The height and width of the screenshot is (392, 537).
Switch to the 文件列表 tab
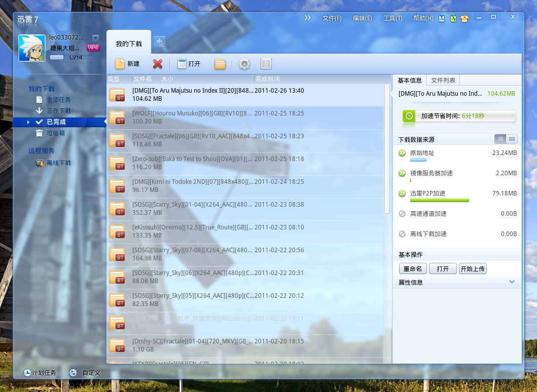[x=443, y=80]
